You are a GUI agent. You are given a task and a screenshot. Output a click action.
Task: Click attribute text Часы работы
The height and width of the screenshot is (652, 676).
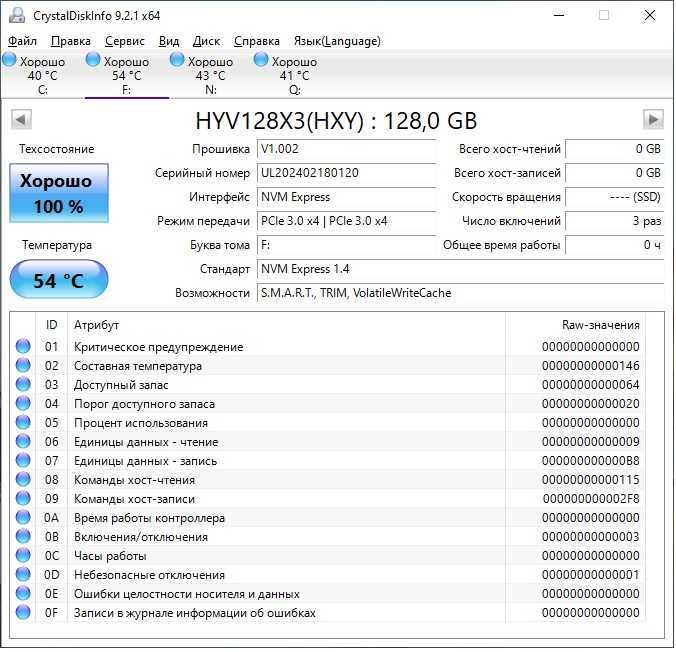pos(110,556)
